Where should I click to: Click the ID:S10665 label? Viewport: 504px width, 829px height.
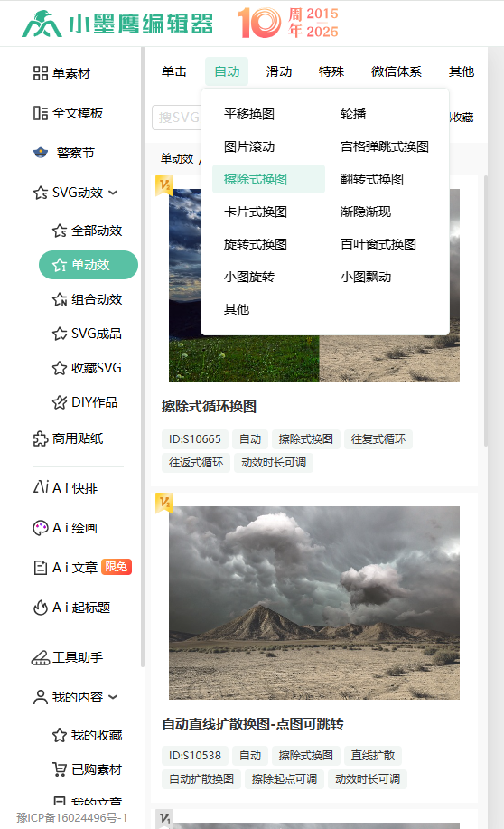(195, 439)
